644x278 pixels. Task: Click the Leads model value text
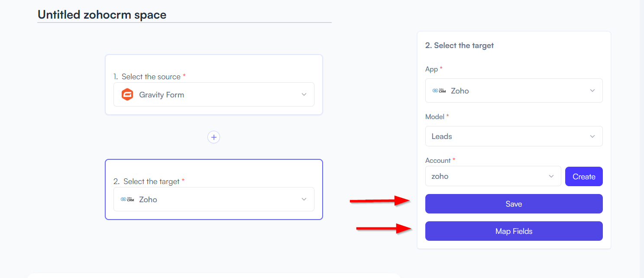[x=442, y=136]
